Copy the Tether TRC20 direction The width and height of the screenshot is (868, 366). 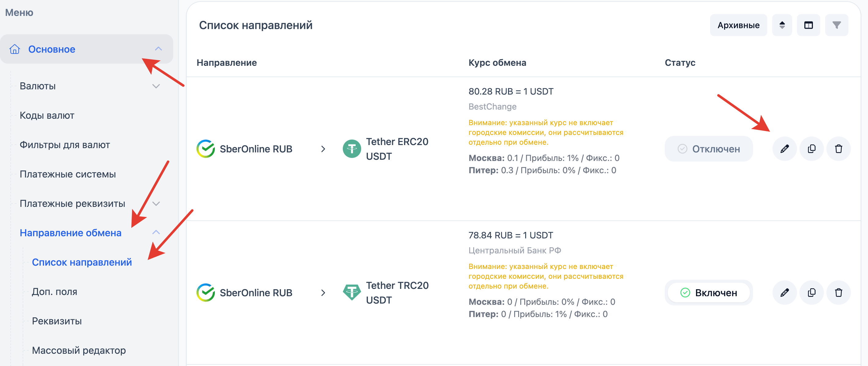(811, 293)
